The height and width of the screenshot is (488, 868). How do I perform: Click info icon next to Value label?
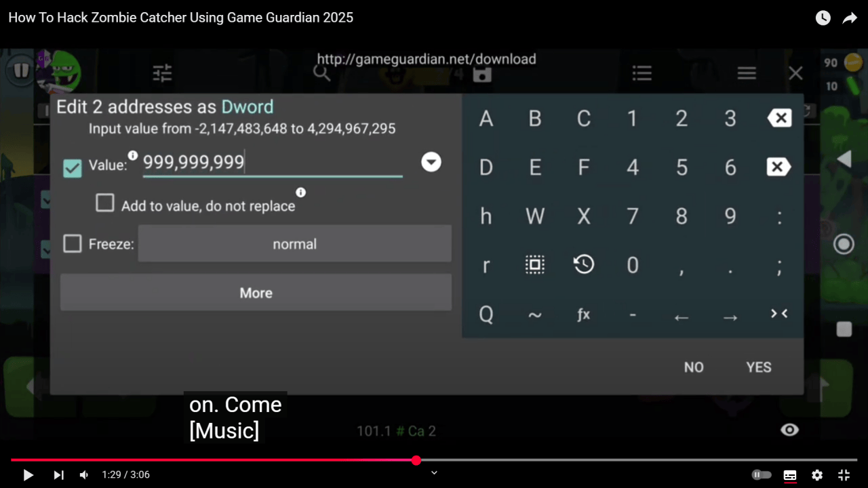[x=133, y=156]
